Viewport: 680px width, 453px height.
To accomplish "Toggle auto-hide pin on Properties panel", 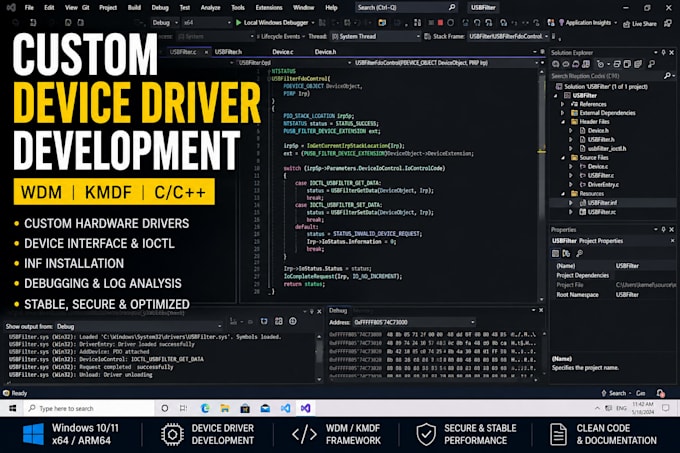I will (x=664, y=229).
